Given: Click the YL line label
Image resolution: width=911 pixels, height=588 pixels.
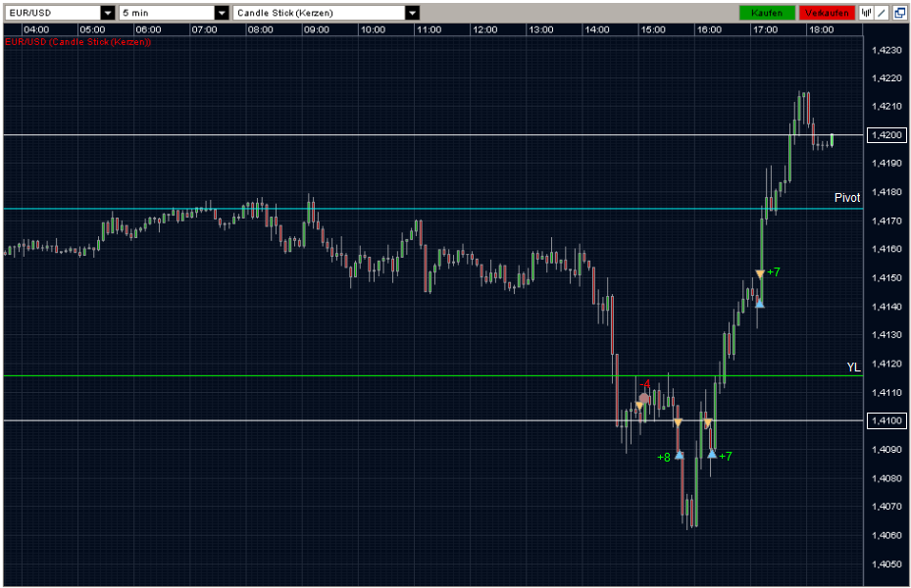Looking at the screenshot, I should click(x=853, y=367).
